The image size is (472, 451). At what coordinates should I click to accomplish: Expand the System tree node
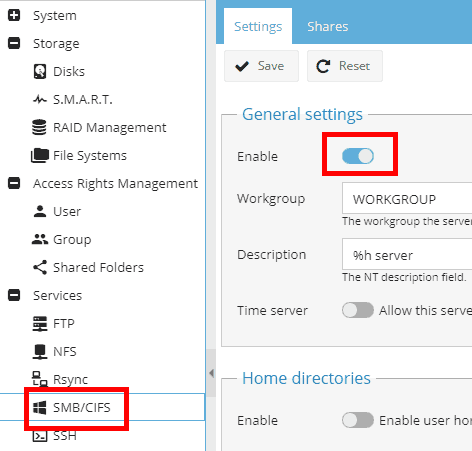[x=14, y=15]
